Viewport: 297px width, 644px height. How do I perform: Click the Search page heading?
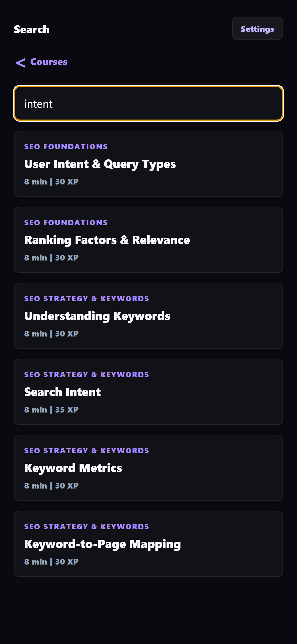click(x=32, y=29)
